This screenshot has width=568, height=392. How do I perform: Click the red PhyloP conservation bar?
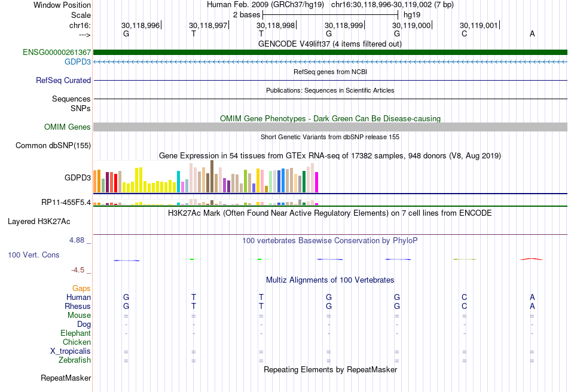click(532, 259)
